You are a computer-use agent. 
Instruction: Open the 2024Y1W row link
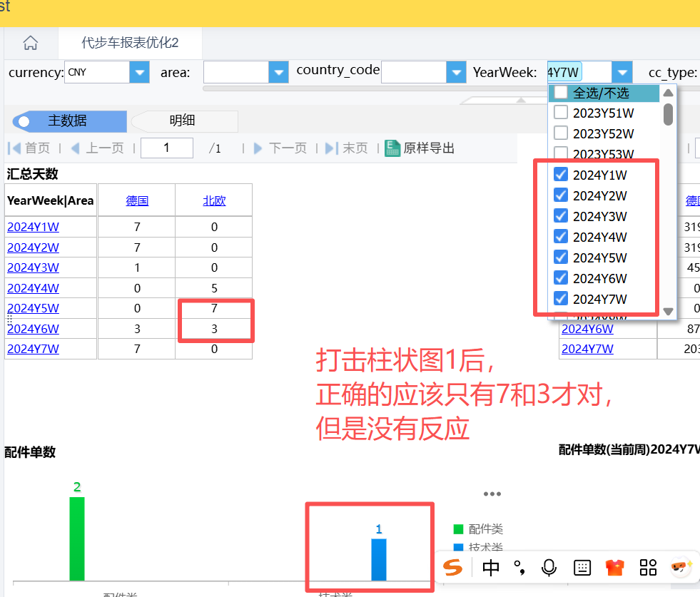(33, 227)
